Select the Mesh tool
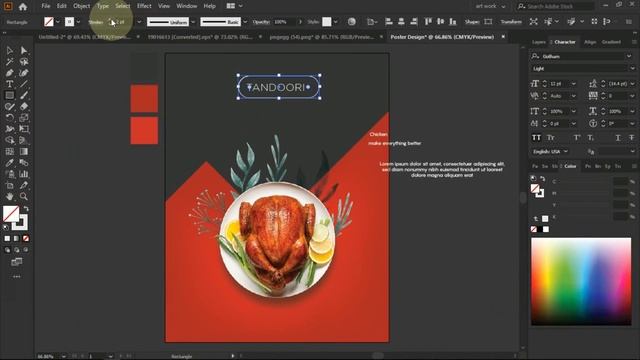 click(9, 151)
